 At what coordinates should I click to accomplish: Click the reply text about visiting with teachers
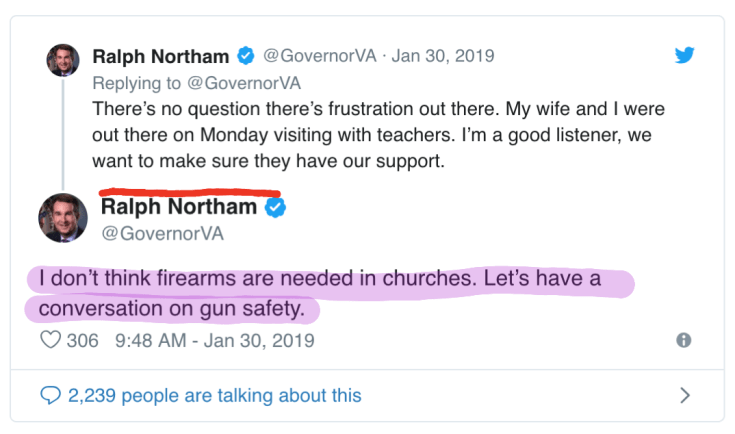378,132
